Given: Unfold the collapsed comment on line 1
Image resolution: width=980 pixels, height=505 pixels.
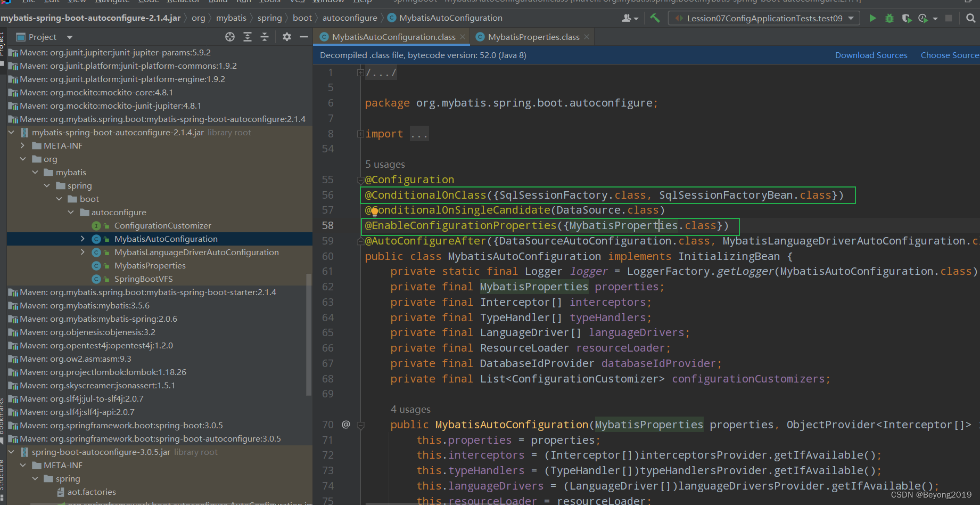Looking at the screenshot, I should coord(360,72).
